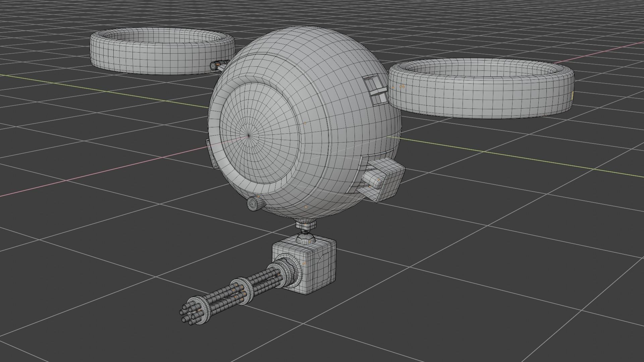Click the center vertex of the circular front disc
The image size is (644, 362).
249,135
